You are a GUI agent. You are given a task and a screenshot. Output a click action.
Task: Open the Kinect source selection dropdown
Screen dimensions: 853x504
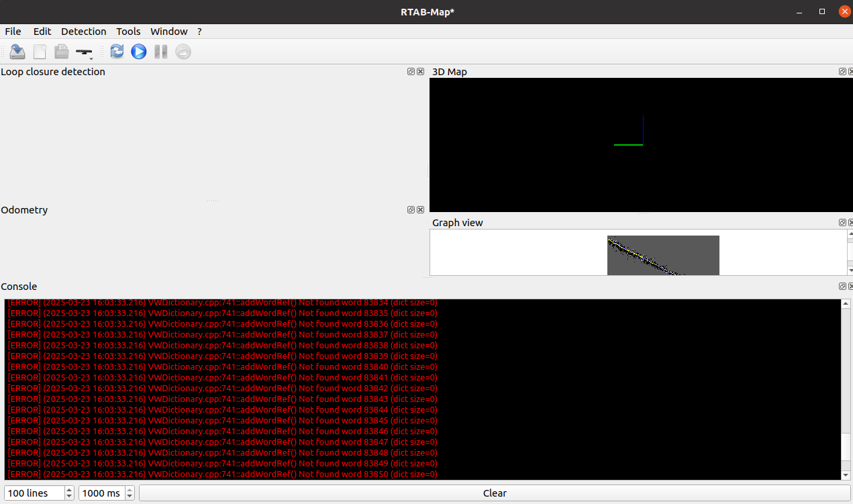point(85,52)
